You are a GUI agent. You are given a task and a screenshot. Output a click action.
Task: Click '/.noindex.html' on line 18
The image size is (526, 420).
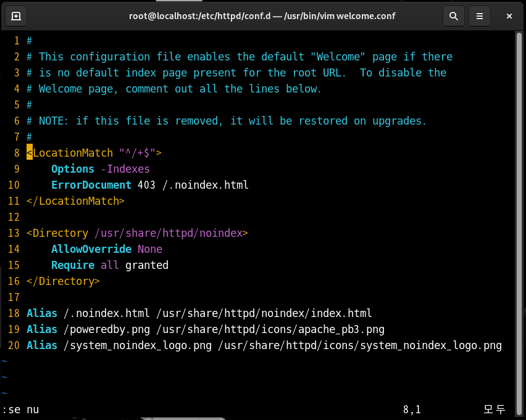pyautogui.click(x=107, y=313)
